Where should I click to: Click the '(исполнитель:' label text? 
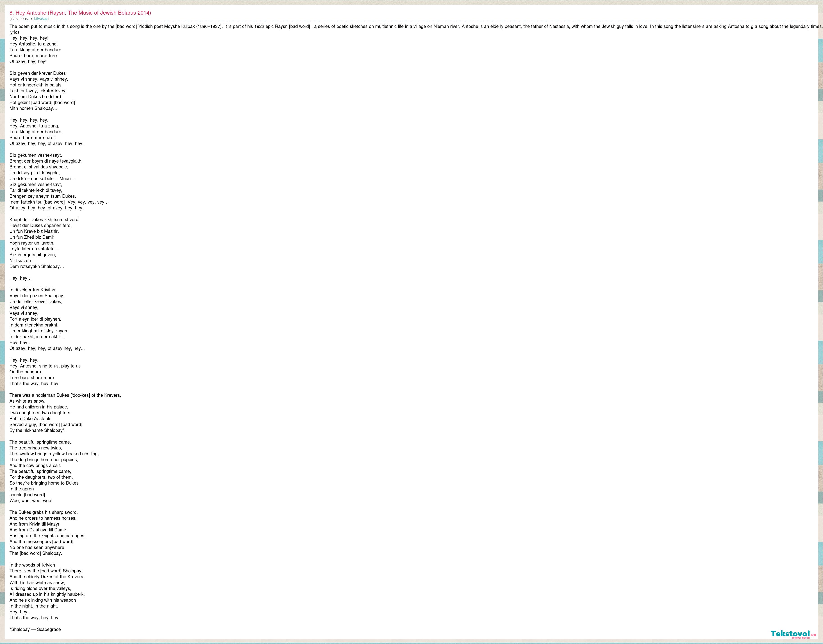pos(21,18)
